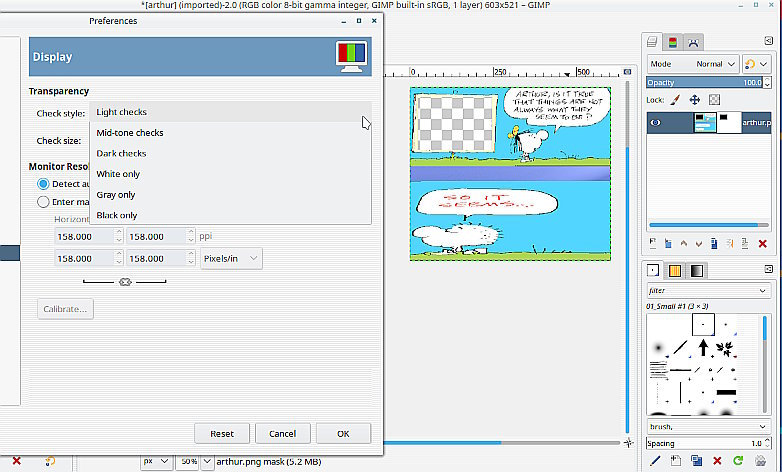Open the layers dock configure menu

768,41
